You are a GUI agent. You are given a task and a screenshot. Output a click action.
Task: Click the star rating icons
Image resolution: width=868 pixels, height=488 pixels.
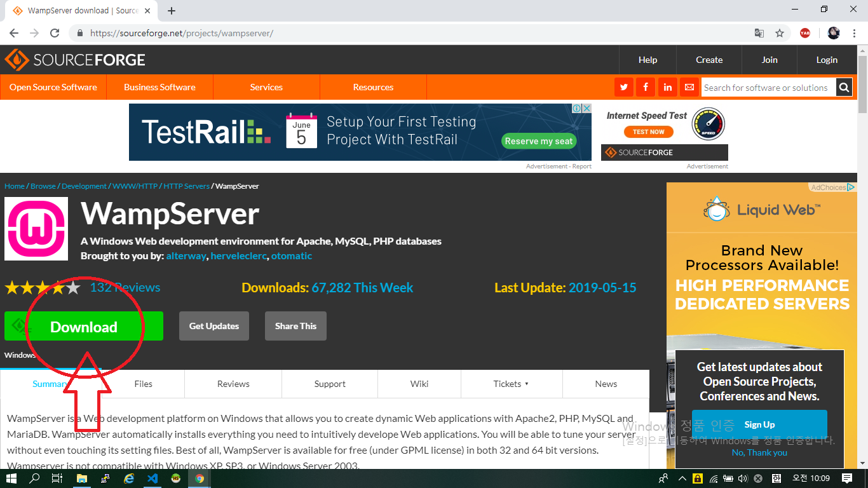[43, 288]
